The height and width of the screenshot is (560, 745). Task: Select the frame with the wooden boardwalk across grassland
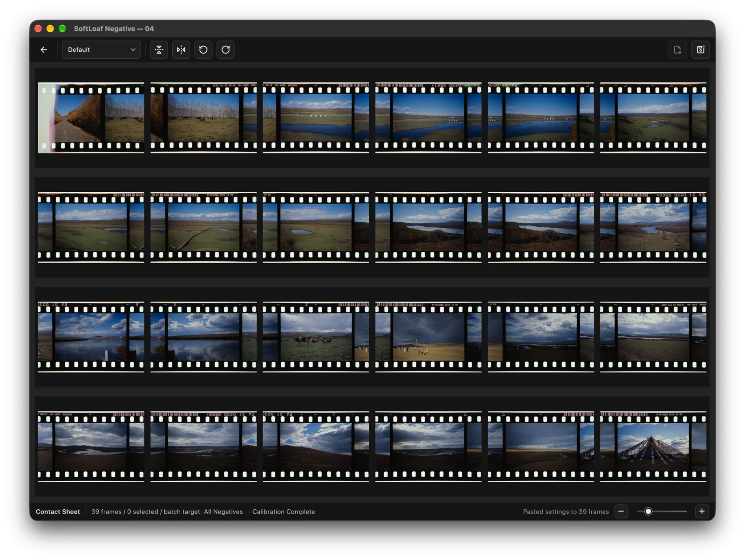pyautogui.click(x=203, y=227)
